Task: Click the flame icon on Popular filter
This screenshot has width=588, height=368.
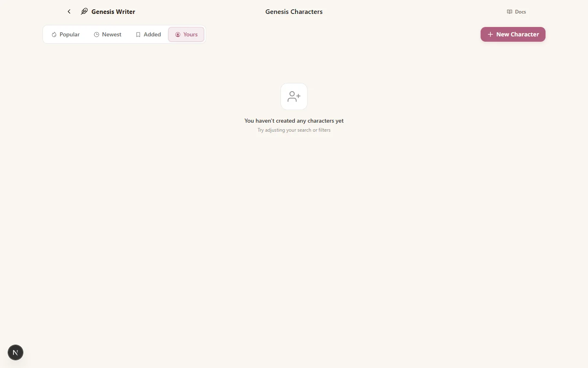Action: pos(54,34)
